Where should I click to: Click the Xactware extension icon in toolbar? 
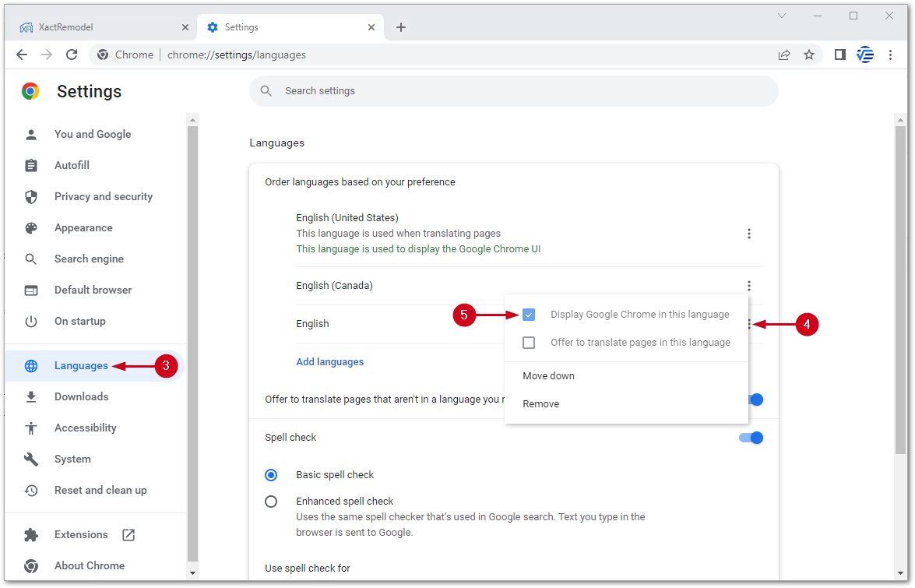pyautogui.click(x=865, y=55)
